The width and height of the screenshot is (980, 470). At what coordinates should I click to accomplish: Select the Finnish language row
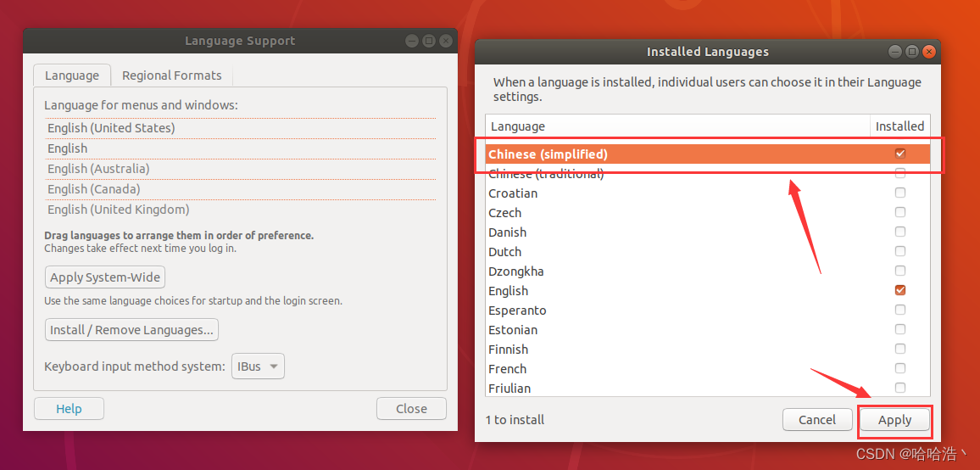point(708,349)
